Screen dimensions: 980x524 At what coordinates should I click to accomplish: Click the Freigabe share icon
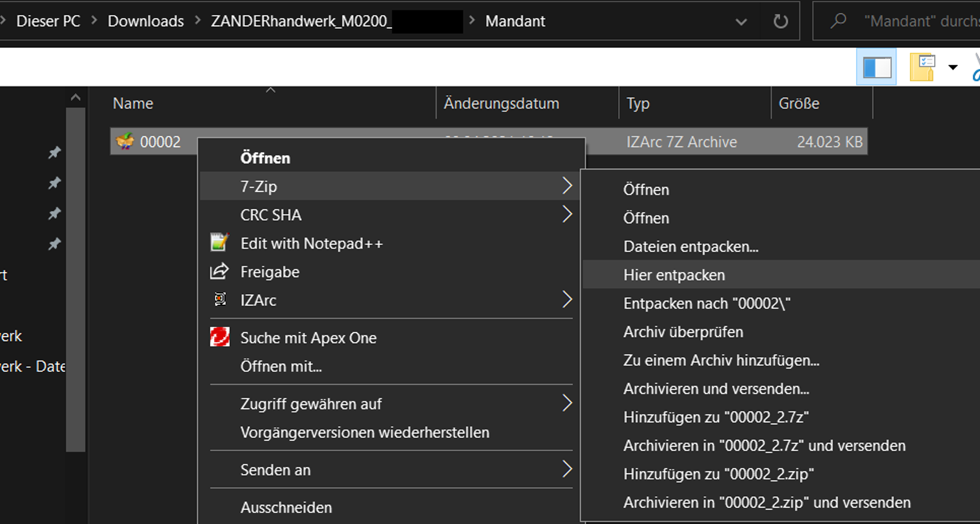[x=220, y=272]
